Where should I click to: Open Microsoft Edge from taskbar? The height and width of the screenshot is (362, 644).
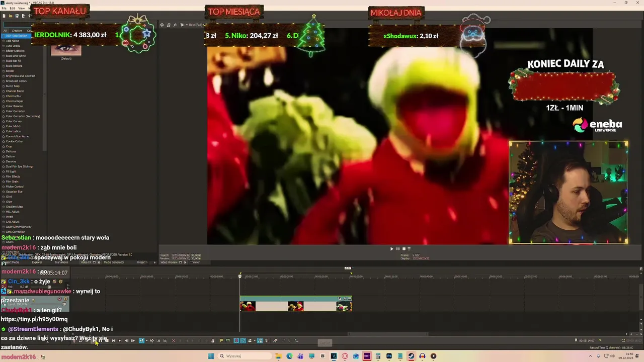point(289,356)
